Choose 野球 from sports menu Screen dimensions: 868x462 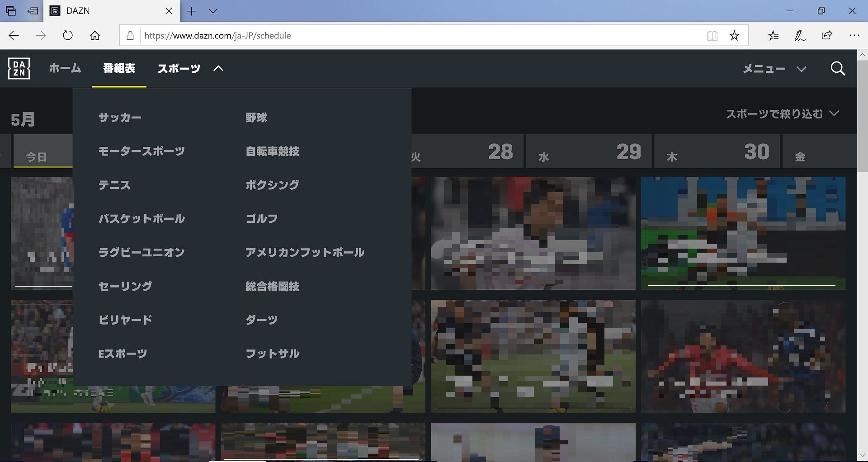point(256,118)
